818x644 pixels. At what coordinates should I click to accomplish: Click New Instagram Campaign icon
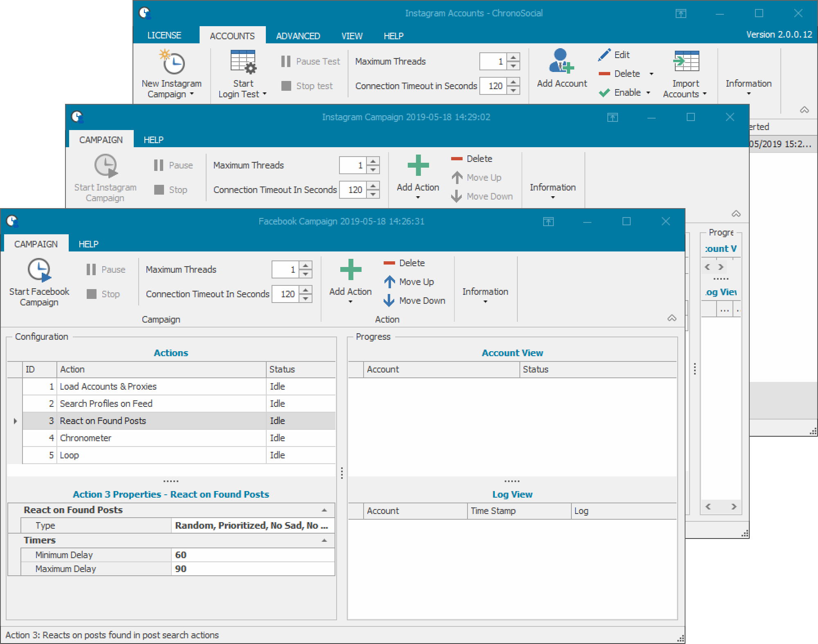pos(172,61)
